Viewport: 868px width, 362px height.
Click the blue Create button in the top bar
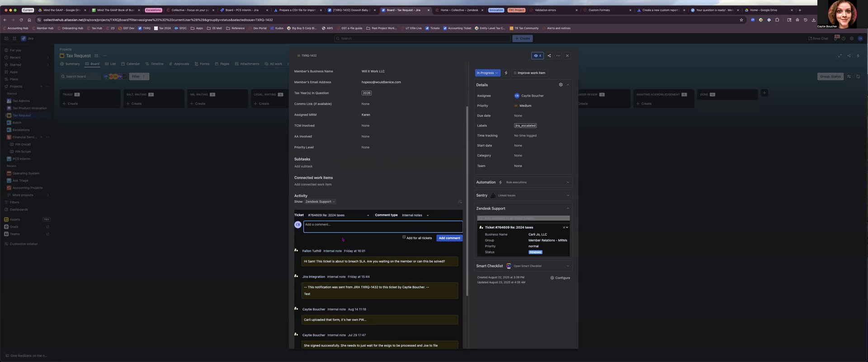523,38
